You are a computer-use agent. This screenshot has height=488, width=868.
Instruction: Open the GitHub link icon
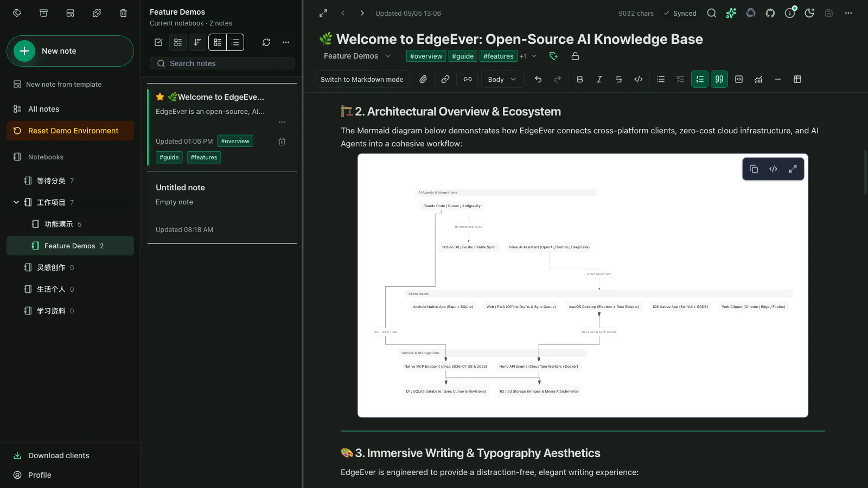coord(770,13)
